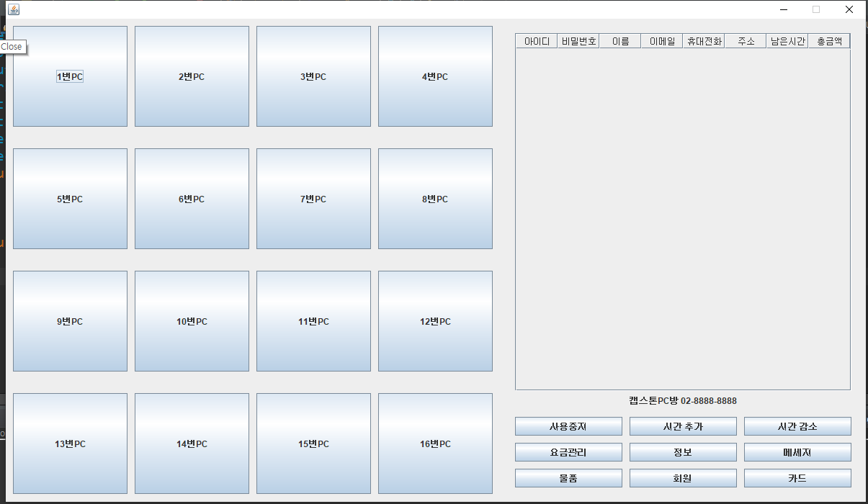Open 요금관리 fee management
Screen dimensions: 868x504
pos(568,452)
